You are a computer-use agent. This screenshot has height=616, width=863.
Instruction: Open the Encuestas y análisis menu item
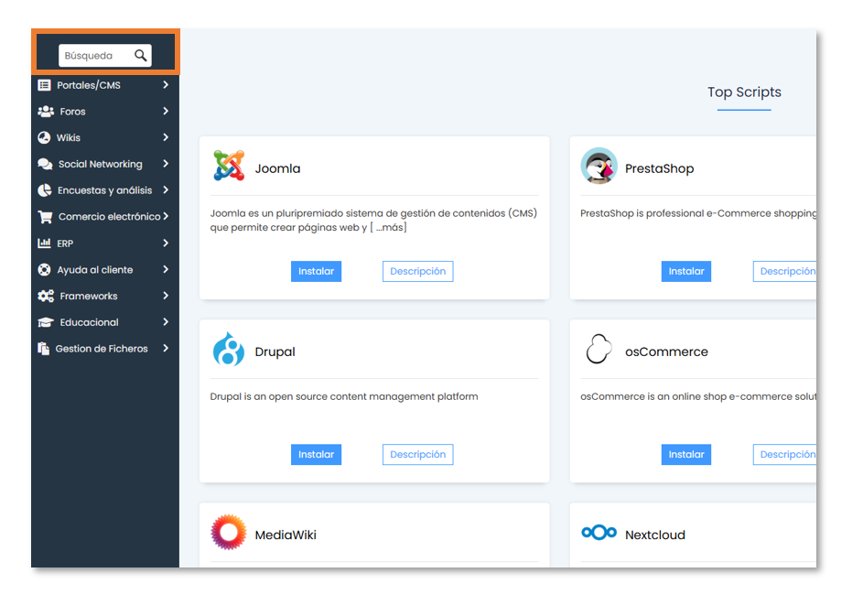105,190
